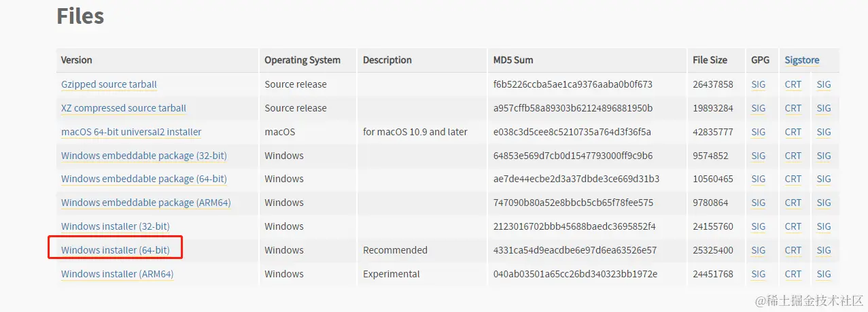Select Windows embeddable package (ARM64) link
Screen dimensions: 868x312
(x=144, y=203)
